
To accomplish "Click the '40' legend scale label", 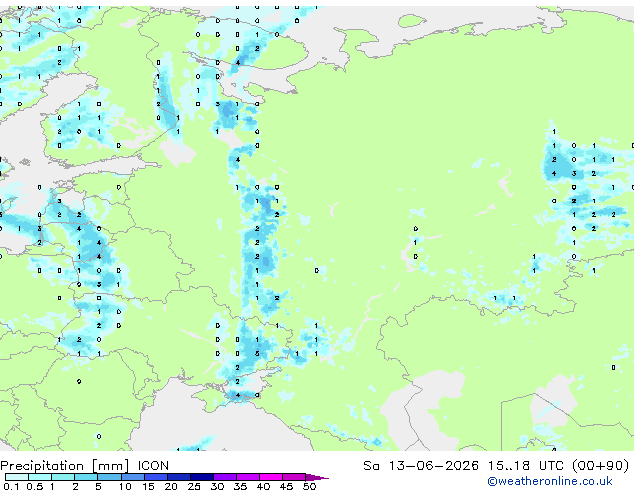I will point(263,486).
